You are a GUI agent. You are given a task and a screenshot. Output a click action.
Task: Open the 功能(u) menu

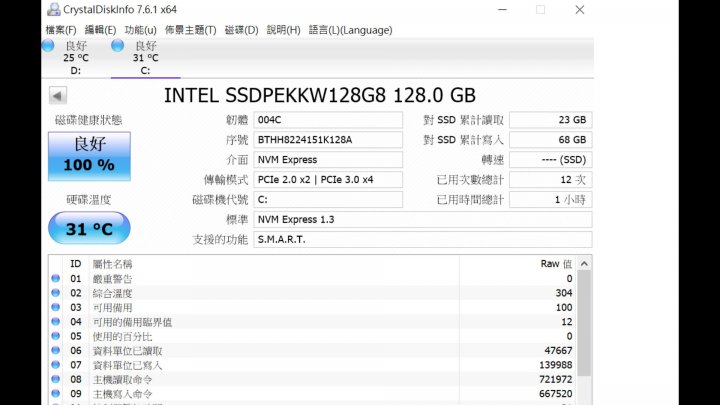(141, 30)
